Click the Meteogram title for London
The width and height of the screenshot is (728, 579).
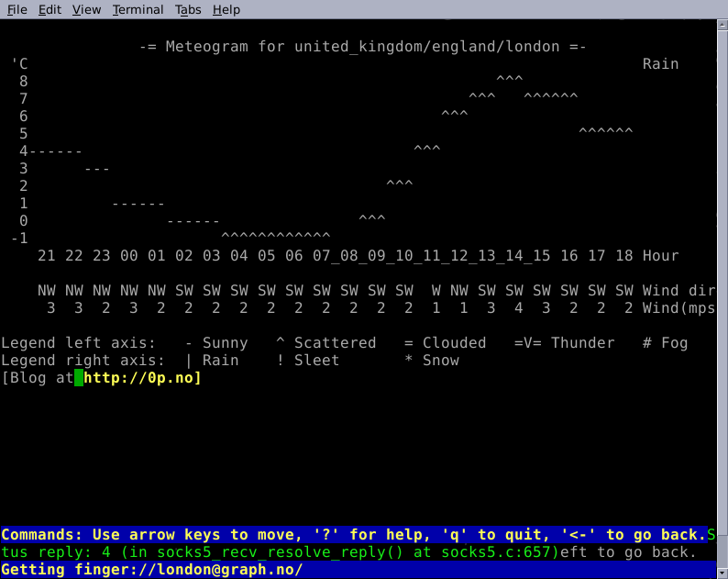[362, 47]
